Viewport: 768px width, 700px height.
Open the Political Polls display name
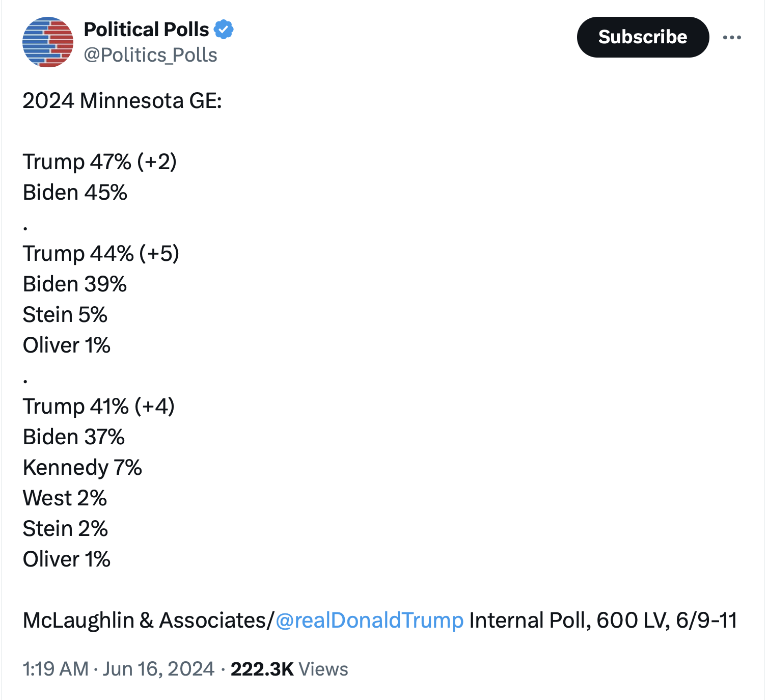tap(146, 30)
